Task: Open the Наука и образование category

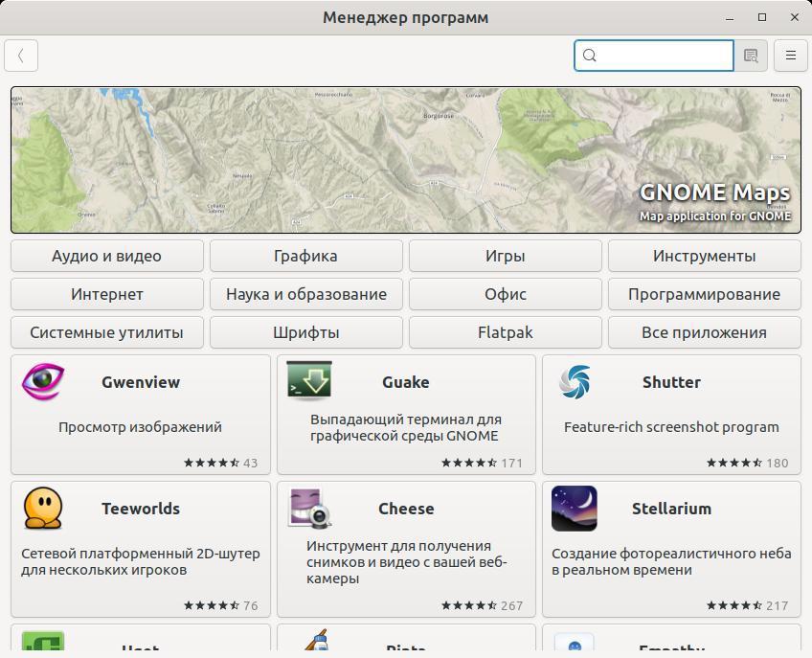Action: pos(306,294)
